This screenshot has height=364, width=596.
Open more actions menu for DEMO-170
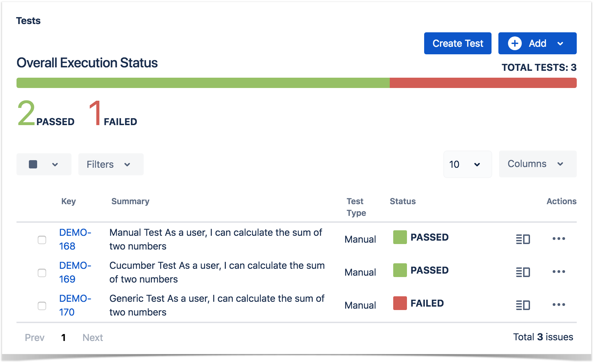(559, 305)
